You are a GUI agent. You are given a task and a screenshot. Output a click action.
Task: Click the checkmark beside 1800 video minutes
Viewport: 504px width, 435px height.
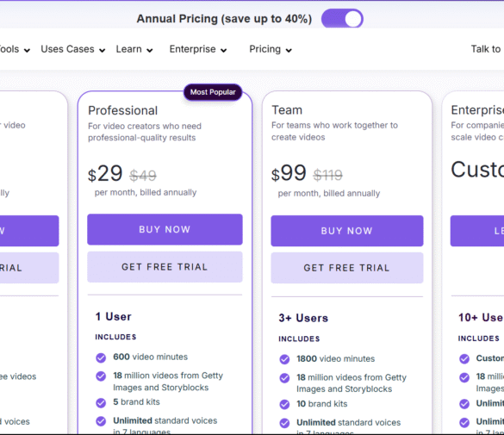click(284, 359)
